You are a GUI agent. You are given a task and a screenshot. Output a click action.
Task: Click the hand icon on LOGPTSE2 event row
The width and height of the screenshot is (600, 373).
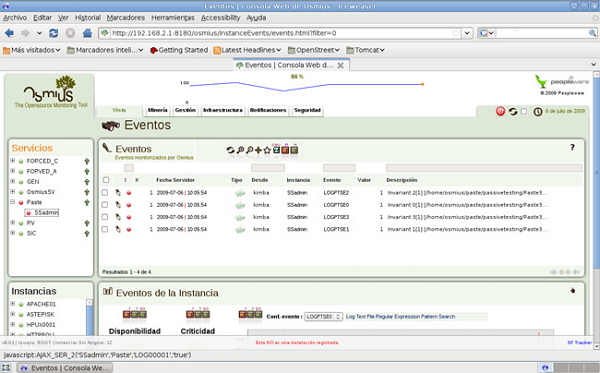(118, 193)
